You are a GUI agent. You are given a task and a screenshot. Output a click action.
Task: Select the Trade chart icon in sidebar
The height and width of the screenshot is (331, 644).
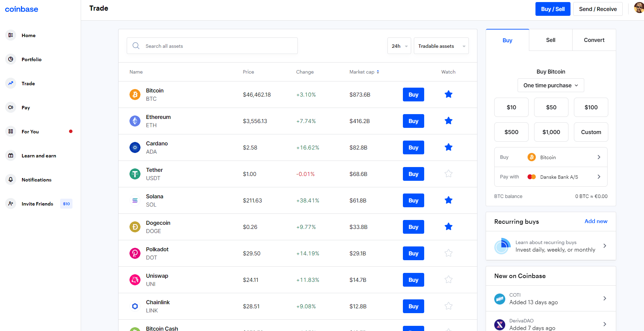tap(11, 83)
